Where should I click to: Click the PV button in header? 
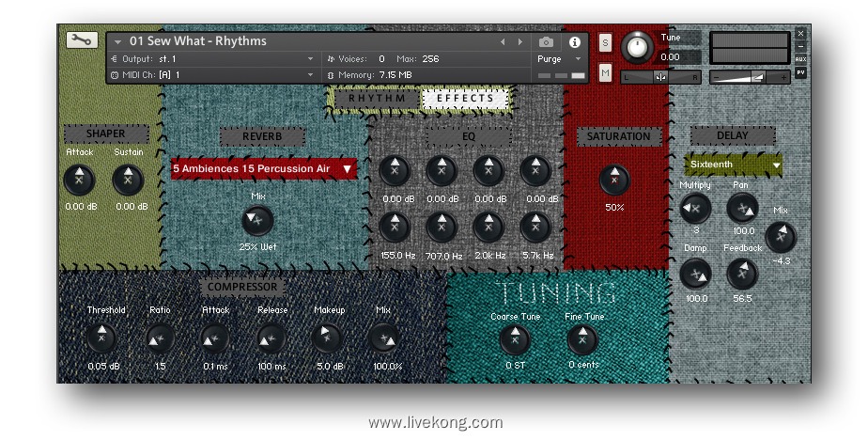(x=800, y=72)
